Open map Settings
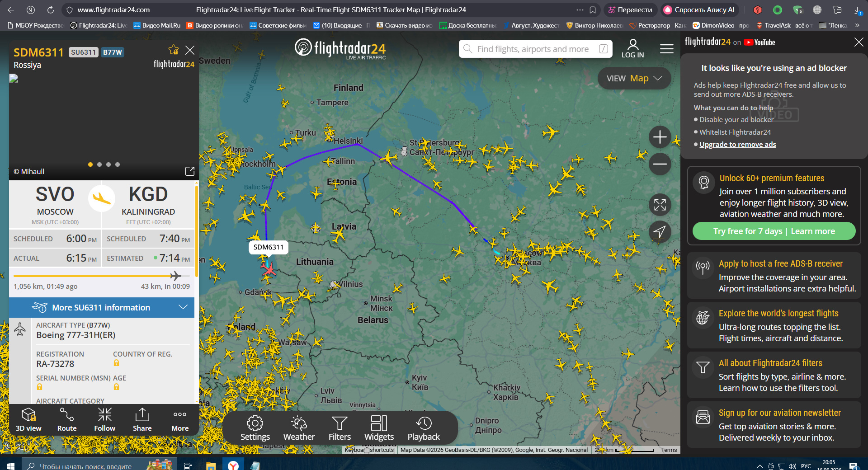 [255, 428]
